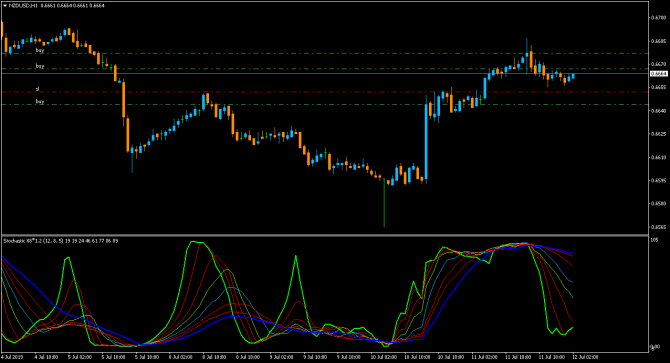Image resolution: width=670 pixels, height=363 pixels.
Task: Click the '10 Jul 02:00' time axis label
Action: click(x=383, y=357)
